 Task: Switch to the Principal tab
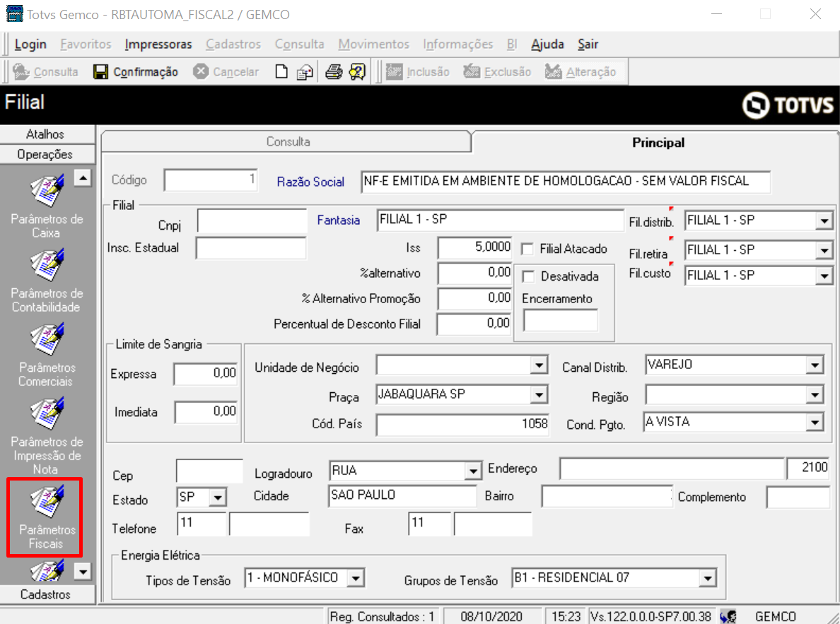click(658, 143)
